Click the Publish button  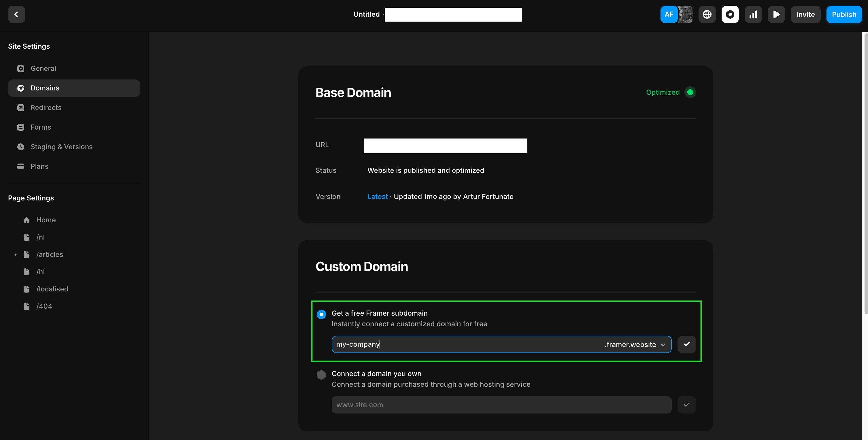point(844,14)
